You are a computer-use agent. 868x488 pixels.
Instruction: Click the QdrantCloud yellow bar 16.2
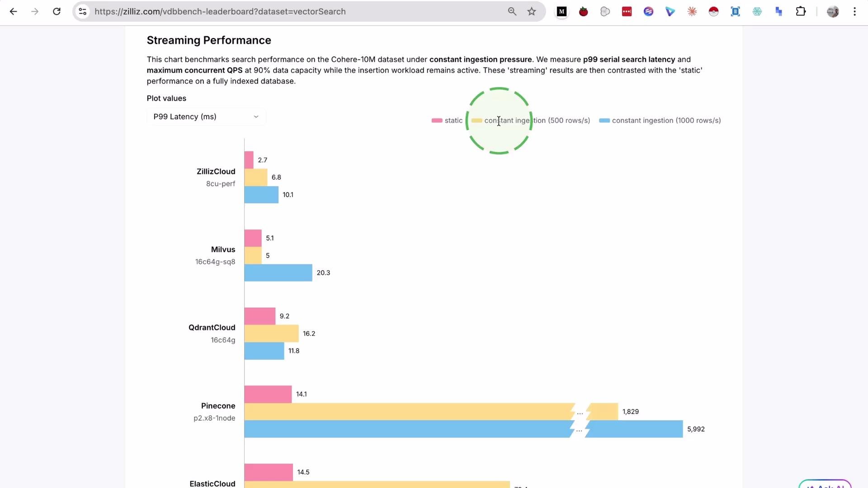[272, 333]
